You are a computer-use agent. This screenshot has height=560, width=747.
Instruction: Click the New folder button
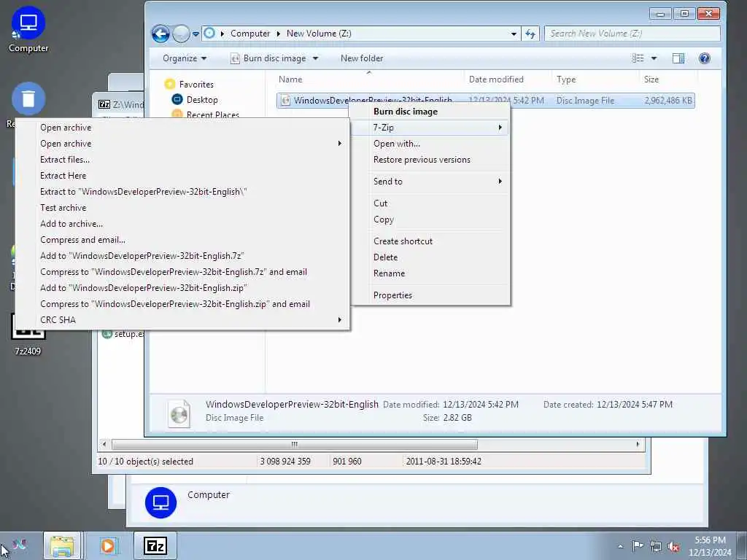click(362, 58)
